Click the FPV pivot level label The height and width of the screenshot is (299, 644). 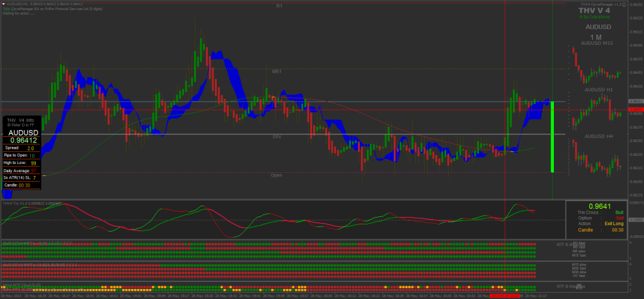coord(277,137)
